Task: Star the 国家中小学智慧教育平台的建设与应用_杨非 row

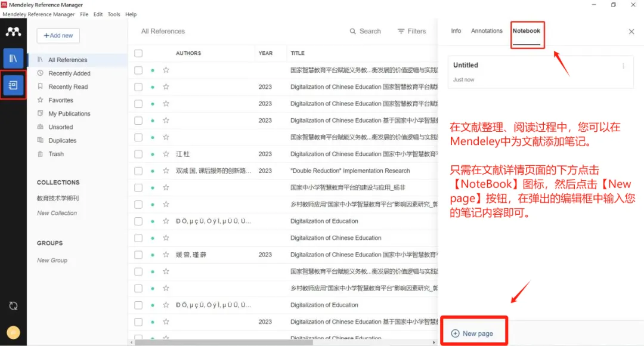Action: click(166, 188)
